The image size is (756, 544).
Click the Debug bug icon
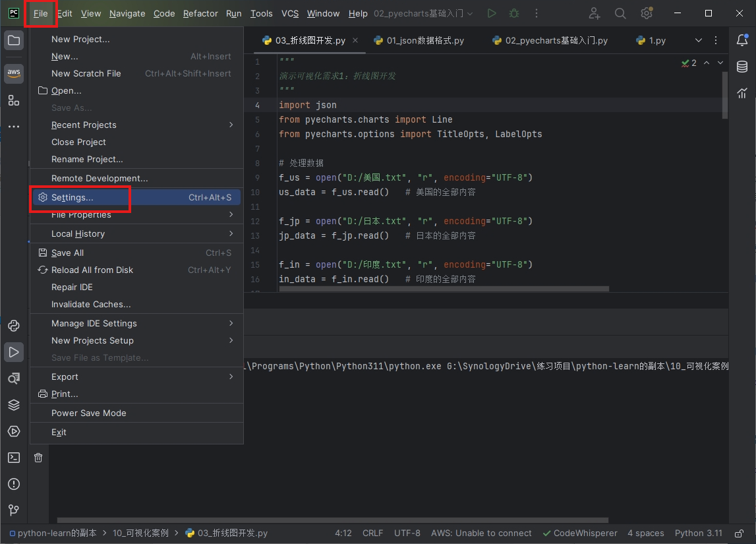[514, 13]
